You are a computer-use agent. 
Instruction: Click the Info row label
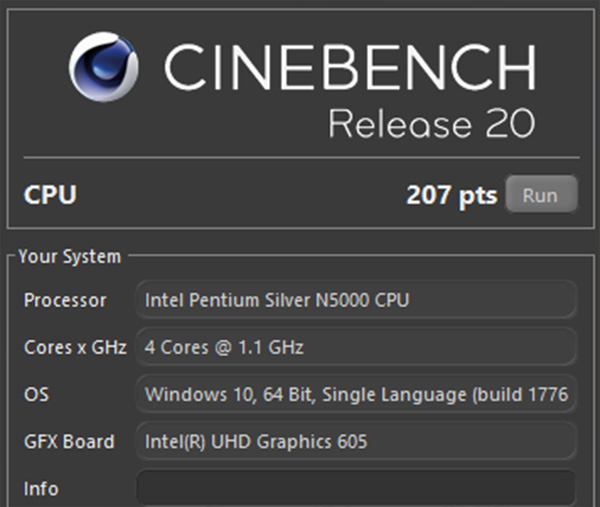[x=41, y=488]
